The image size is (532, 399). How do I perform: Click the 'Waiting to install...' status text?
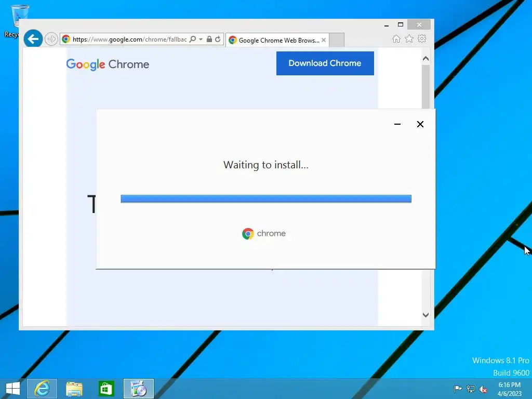tap(265, 165)
